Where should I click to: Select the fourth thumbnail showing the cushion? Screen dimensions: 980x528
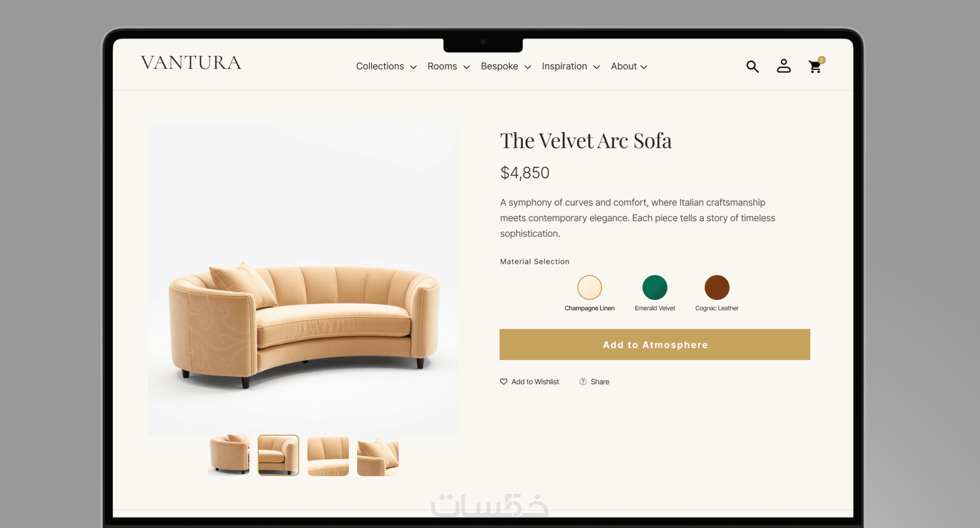[x=377, y=456]
